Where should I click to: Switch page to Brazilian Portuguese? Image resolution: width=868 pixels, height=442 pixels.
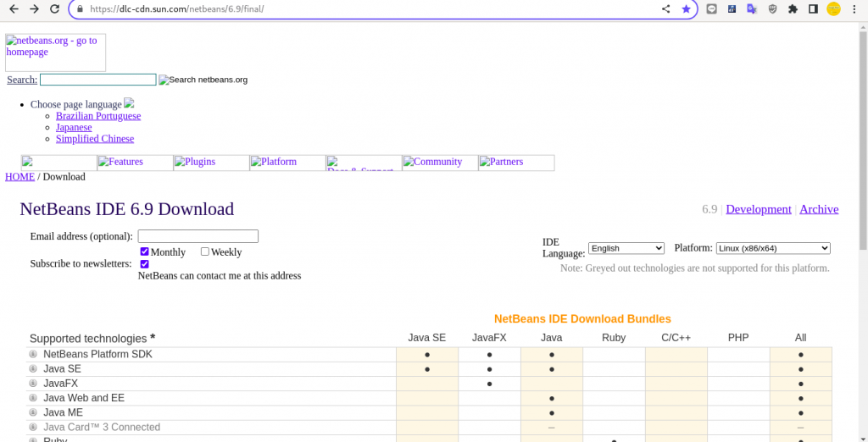pos(98,116)
